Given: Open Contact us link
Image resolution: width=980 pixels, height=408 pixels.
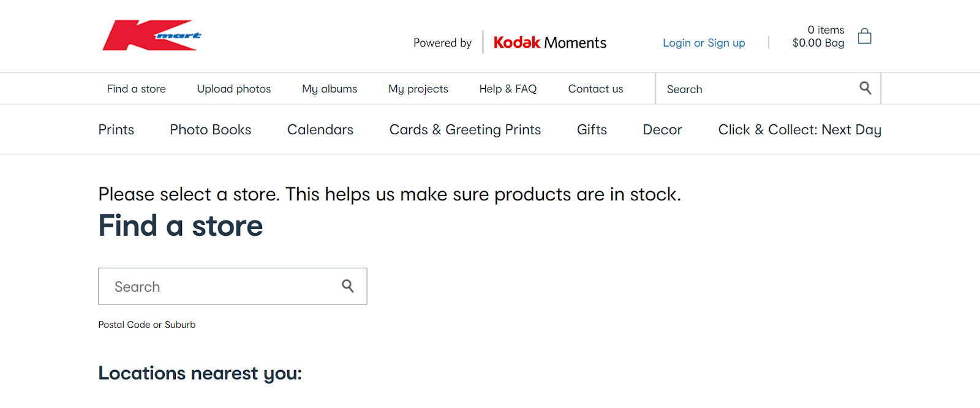Looking at the screenshot, I should 595,89.
